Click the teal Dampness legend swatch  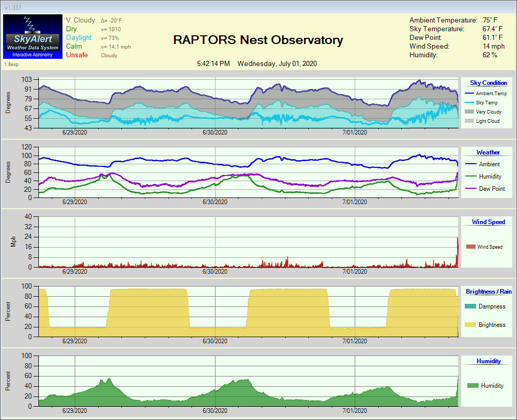click(470, 306)
